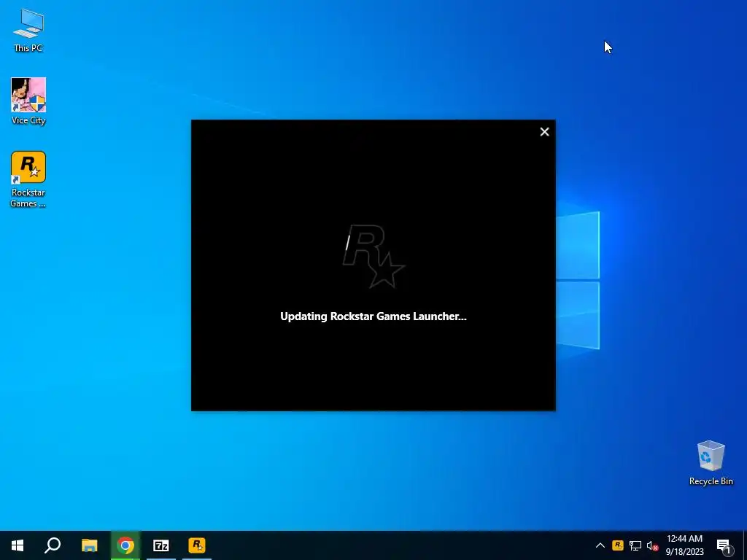Open the network status tray icon
This screenshot has height=560, width=747.
(x=635, y=545)
